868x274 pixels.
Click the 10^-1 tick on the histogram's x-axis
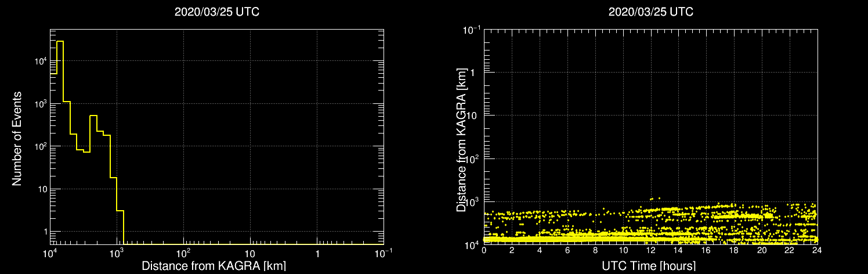[384, 253]
